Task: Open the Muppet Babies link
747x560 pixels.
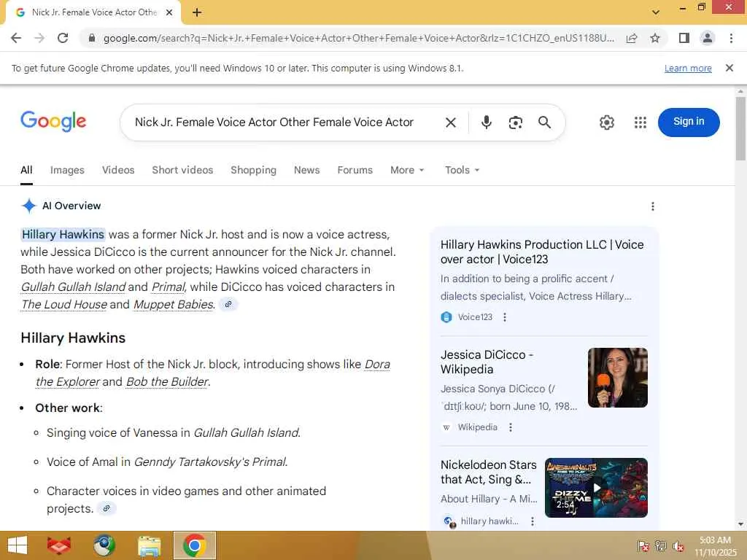Action: tap(174, 304)
